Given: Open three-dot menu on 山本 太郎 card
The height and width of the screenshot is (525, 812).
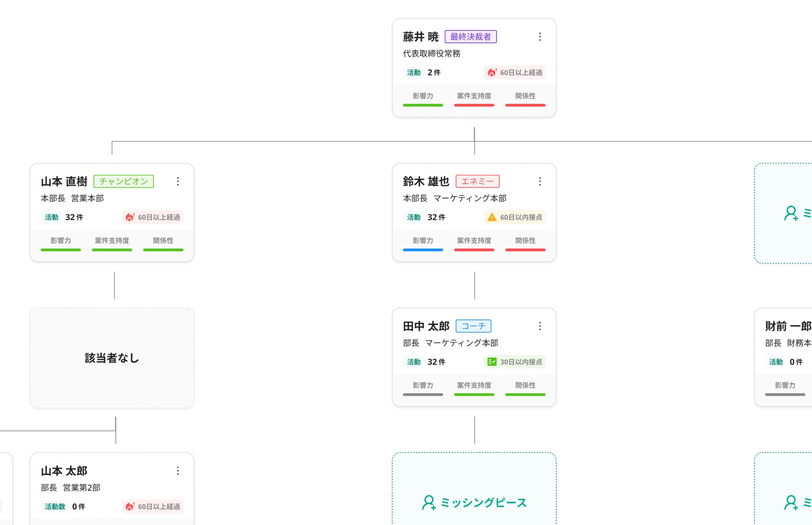Looking at the screenshot, I should pyautogui.click(x=178, y=471).
